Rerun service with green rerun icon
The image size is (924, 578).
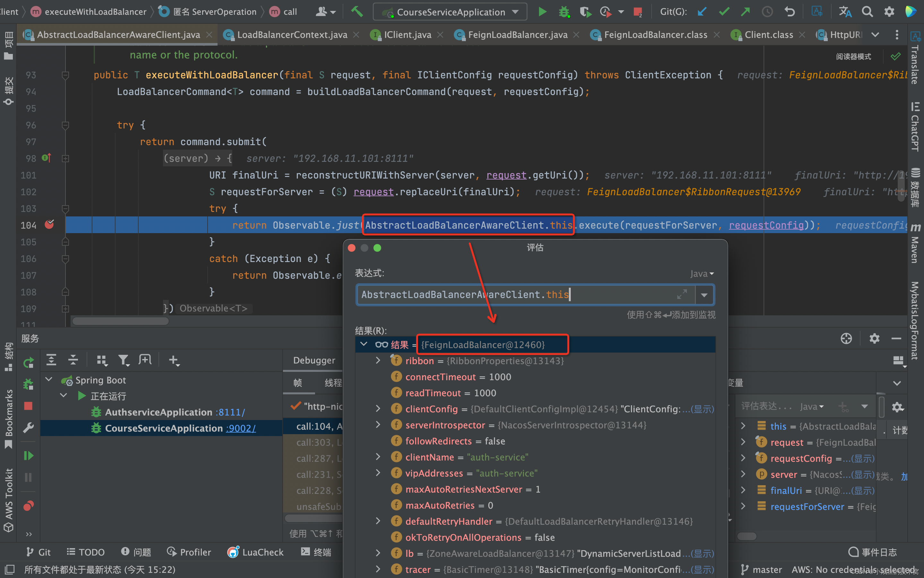pyautogui.click(x=29, y=363)
